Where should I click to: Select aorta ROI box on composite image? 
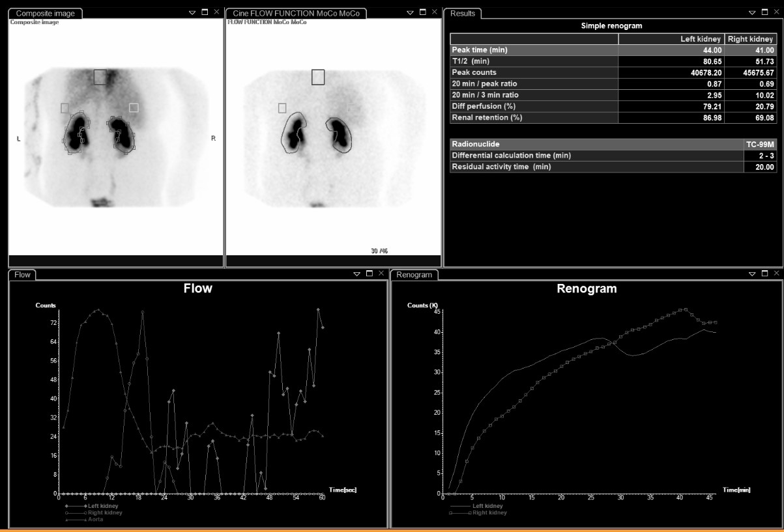(x=100, y=77)
